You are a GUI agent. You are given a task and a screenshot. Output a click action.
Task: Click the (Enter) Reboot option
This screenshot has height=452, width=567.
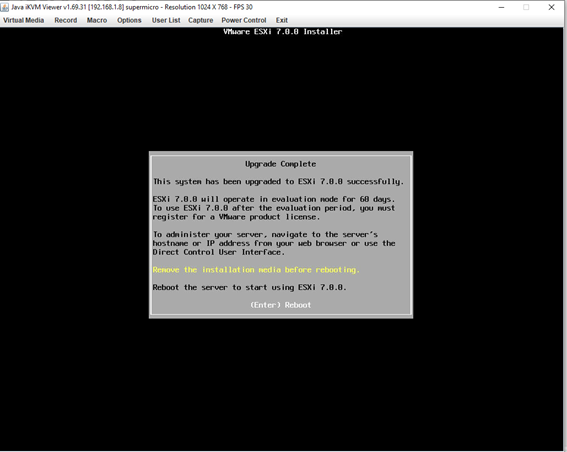click(281, 305)
